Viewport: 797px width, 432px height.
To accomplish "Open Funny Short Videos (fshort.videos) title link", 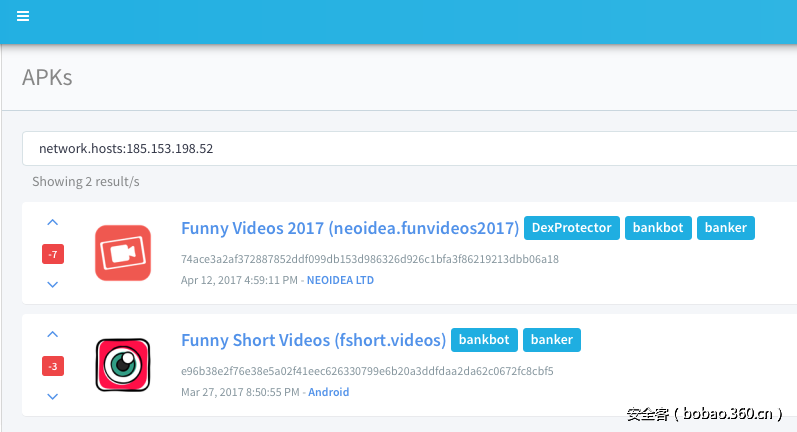I will [x=313, y=340].
